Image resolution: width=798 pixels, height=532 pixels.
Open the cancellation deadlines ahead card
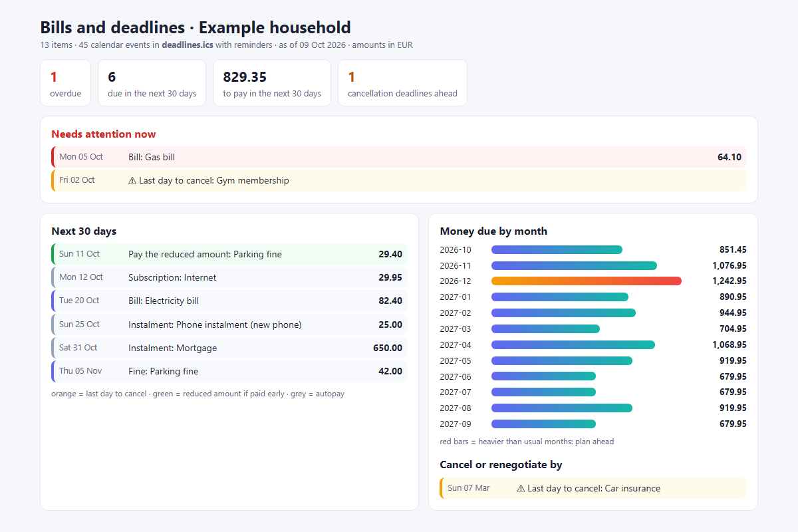click(x=402, y=82)
